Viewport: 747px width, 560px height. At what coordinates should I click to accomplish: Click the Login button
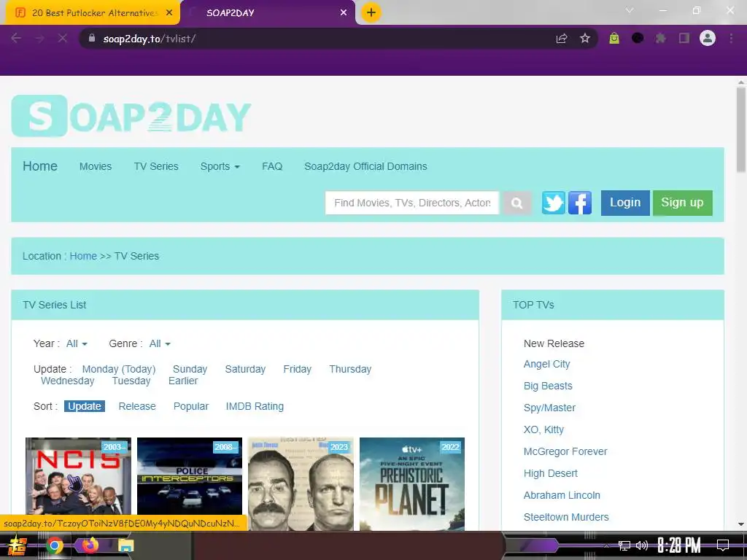click(x=625, y=203)
